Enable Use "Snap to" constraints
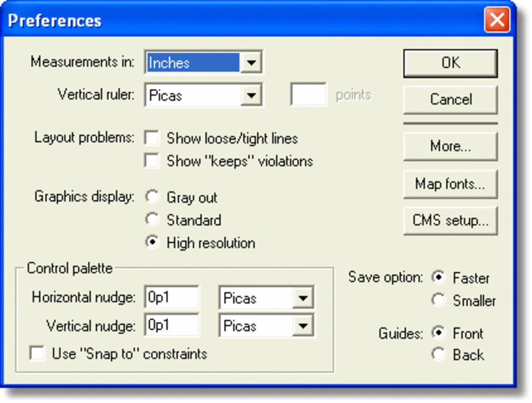The height and width of the screenshot is (403, 532). (x=37, y=353)
